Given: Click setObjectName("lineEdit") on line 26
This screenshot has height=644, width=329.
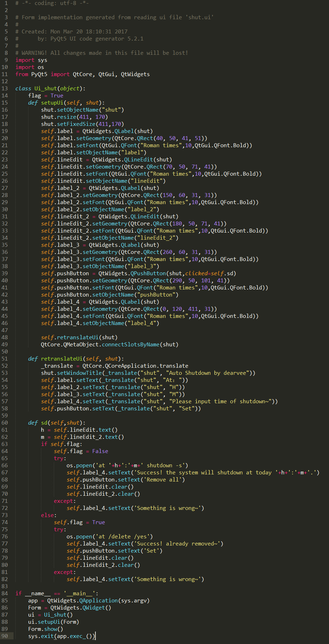Looking at the screenshot, I should [126, 181].
